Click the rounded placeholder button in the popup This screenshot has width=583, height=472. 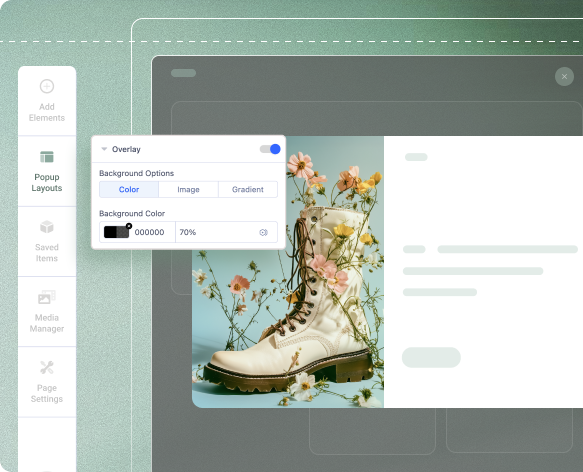pyautogui.click(x=431, y=357)
